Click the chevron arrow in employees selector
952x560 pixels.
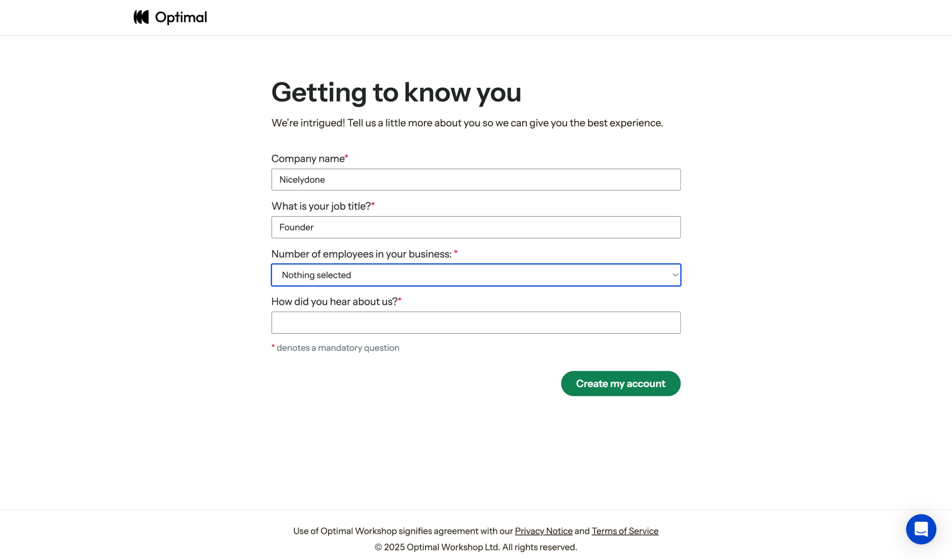(675, 275)
